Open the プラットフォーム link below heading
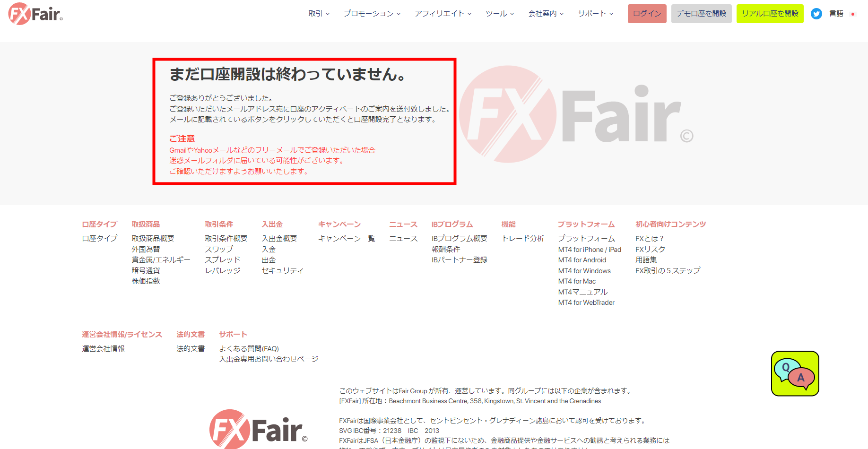868x449 pixels. tap(587, 239)
